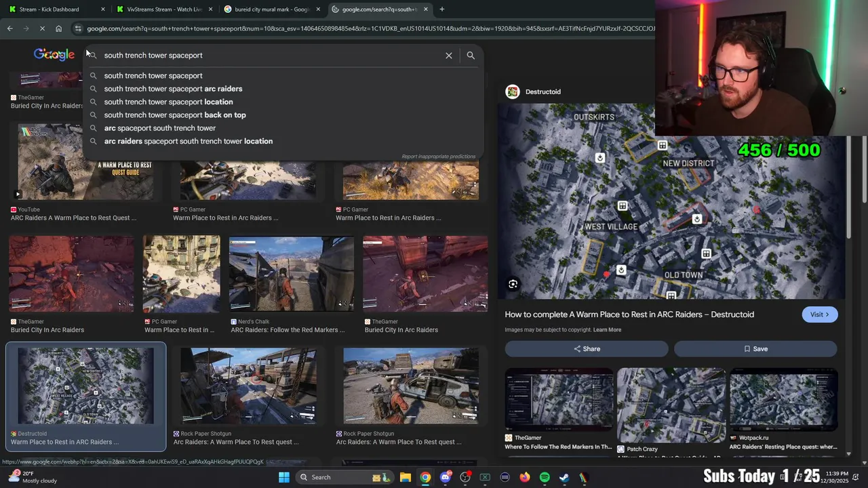868x488 pixels.
Task: Open Windows Start menu
Action: pos(284,477)
